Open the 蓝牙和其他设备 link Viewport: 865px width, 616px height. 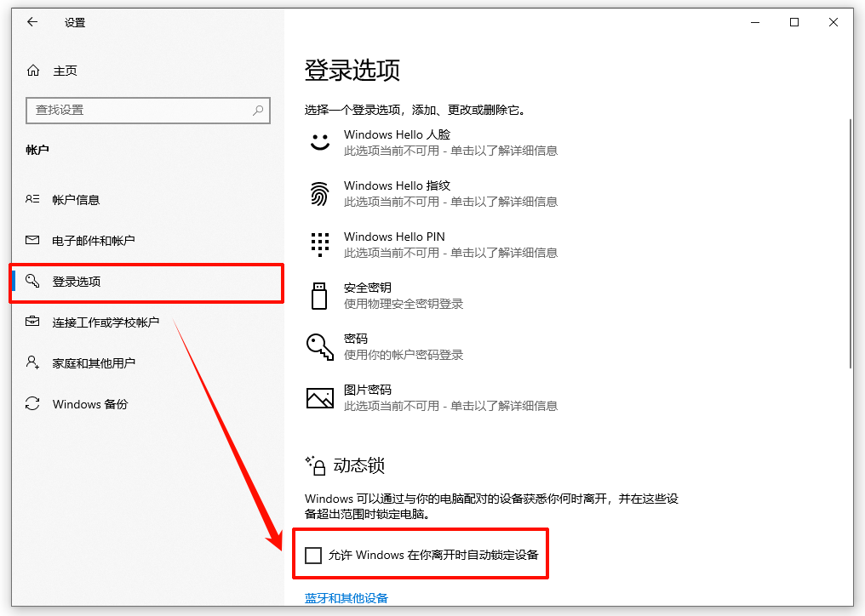pyautogui.click(x=347, y=597)
